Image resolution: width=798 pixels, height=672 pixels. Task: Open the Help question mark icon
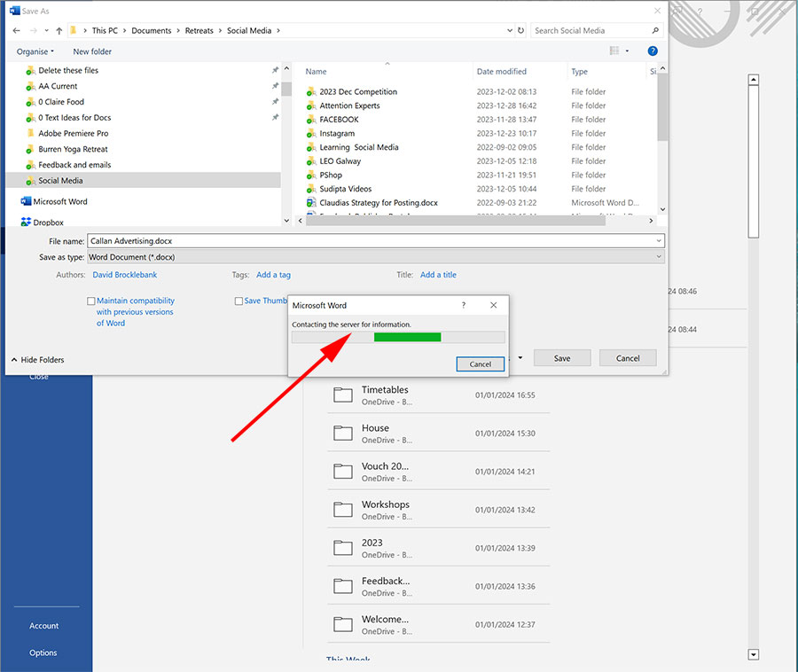653,51
